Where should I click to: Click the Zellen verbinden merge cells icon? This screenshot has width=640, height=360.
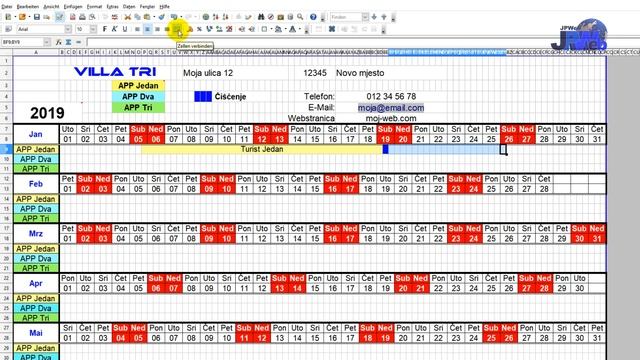pos(177,29)
